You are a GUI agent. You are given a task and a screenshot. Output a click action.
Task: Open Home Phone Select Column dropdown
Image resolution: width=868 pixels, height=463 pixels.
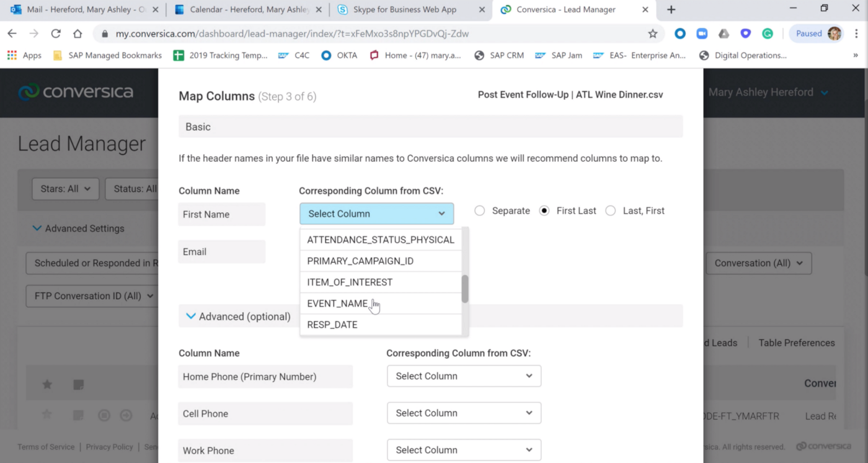point(464,376)
